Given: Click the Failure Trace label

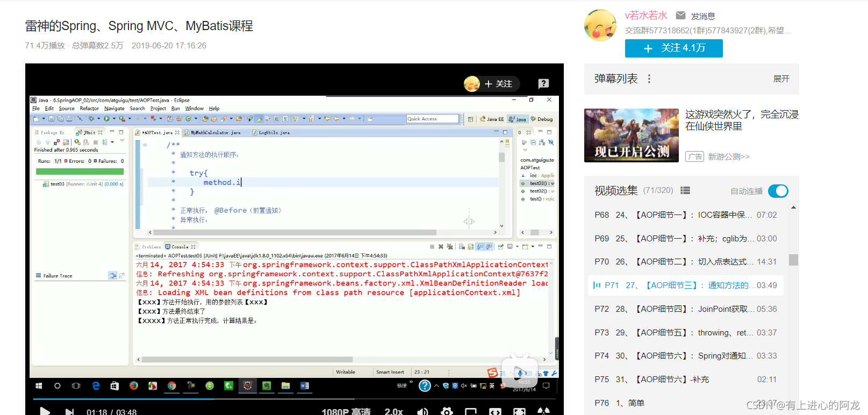Looking at the screenshot, I should tap(58, 276).
